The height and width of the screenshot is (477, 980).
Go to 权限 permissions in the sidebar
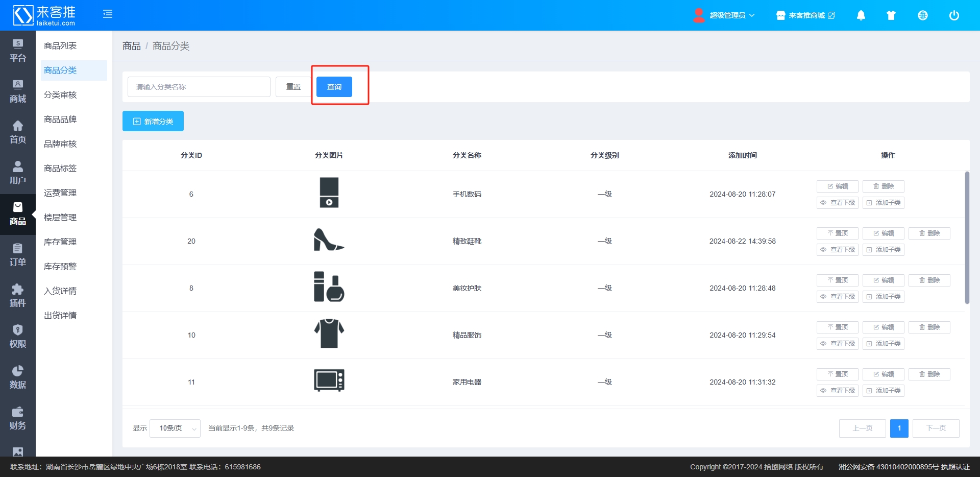tap(18, 337)
